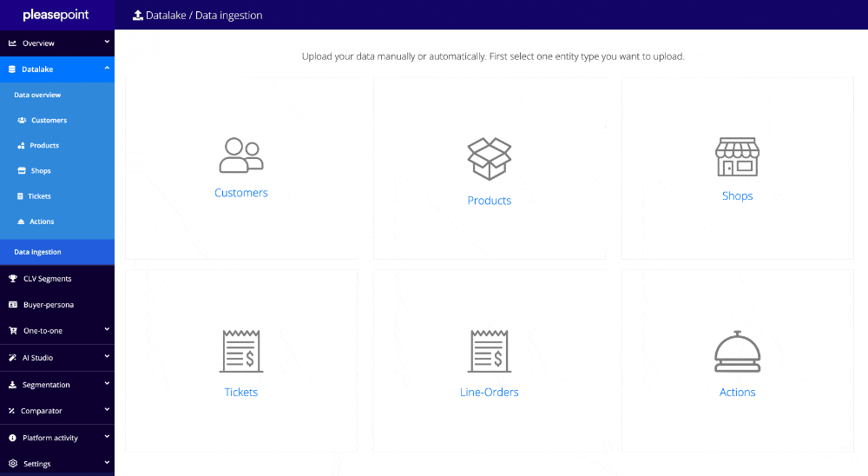Click the Products entity link
Viewport: 868px width, 476px height.
(x=490, y=201)
